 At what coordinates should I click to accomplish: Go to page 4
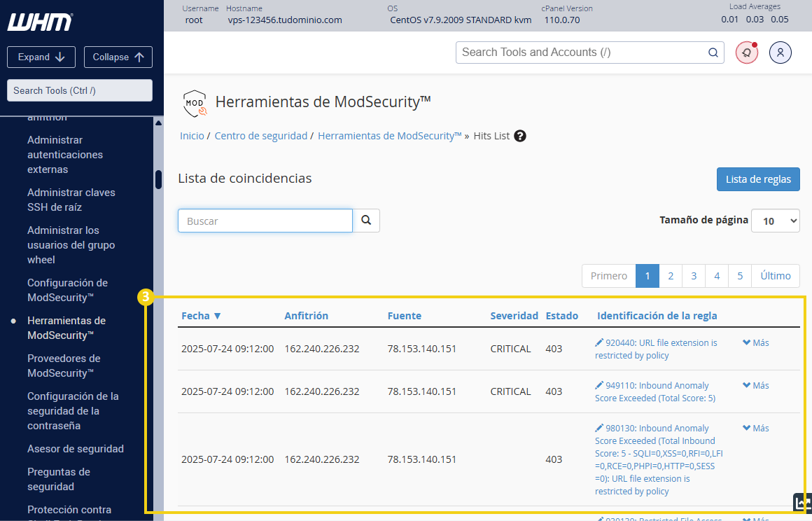coord(717,276)
